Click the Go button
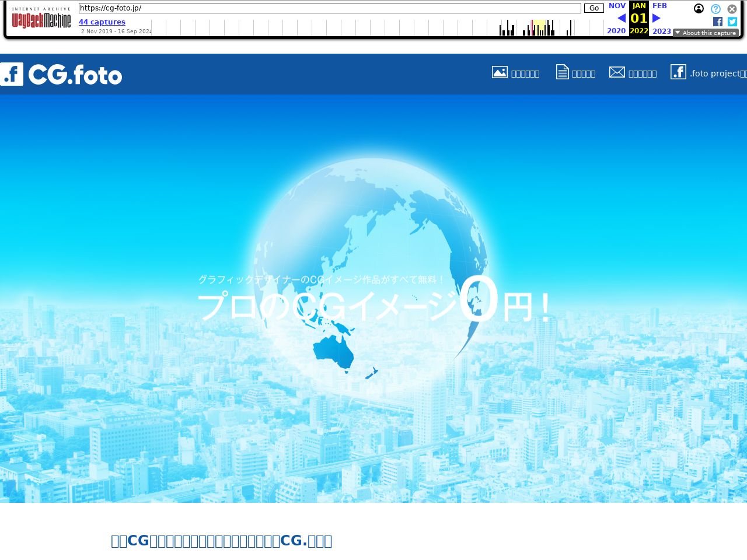The image size is (747, 560). point(594,8)
